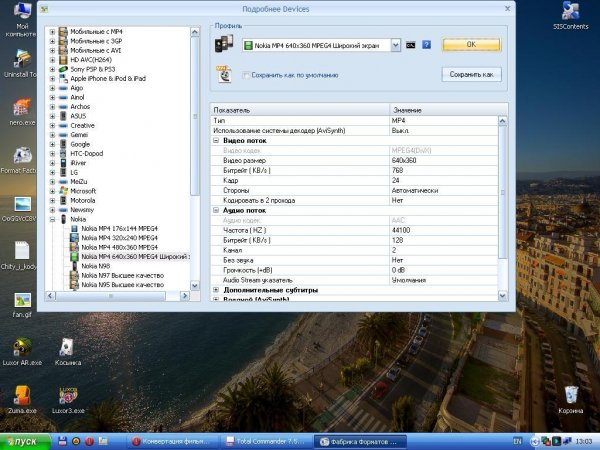600x450 pixels.
Task: Open the Chity_j_kody text file icon
Action: [x=19, y=256]
